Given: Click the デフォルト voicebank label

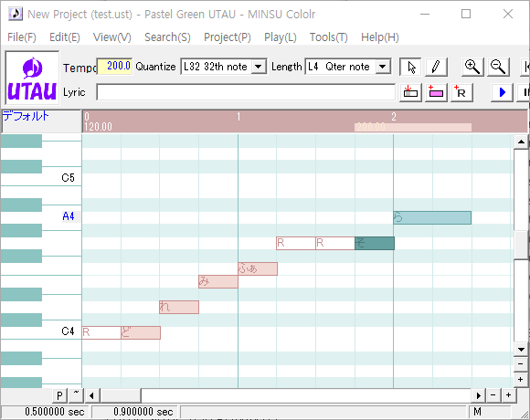Looking at the screenshot, I should point(26,116).
